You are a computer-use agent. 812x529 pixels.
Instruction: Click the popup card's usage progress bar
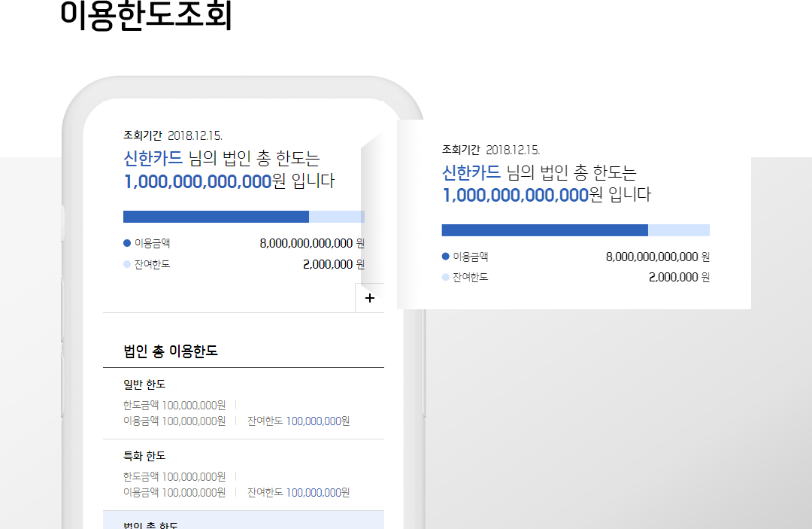[x=575, y=230]
